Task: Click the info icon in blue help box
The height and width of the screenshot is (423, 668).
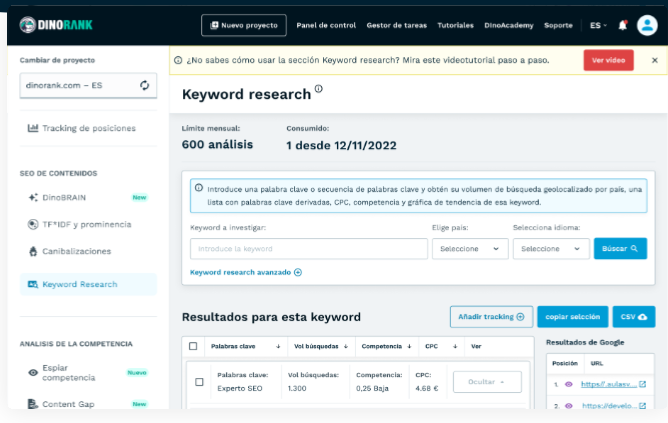Action: coord(199,187)
